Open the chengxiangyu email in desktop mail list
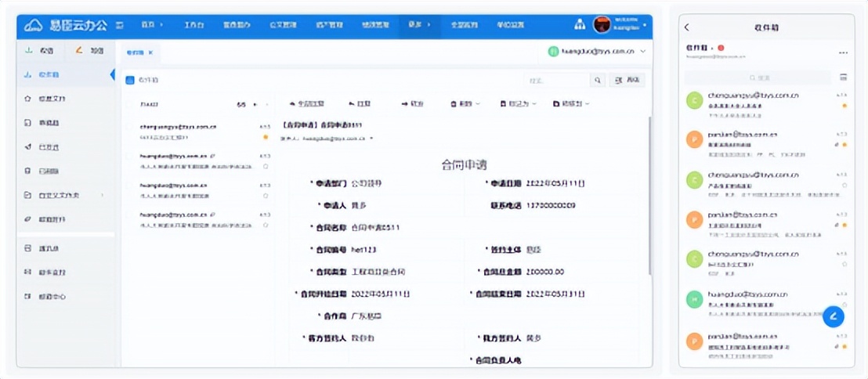Image resolution: width=868 pixels, height=379 pixels. pyautogui.click(x=197, y=132)
